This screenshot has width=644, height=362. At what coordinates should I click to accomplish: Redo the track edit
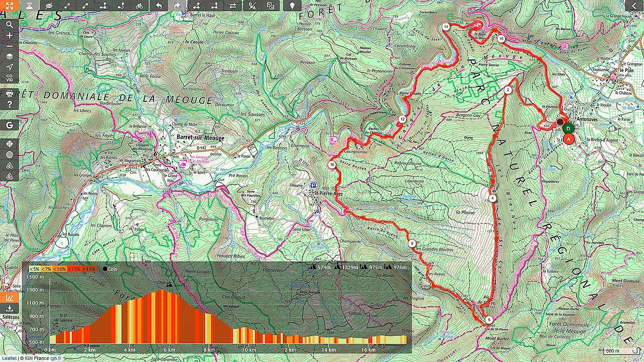177,6
